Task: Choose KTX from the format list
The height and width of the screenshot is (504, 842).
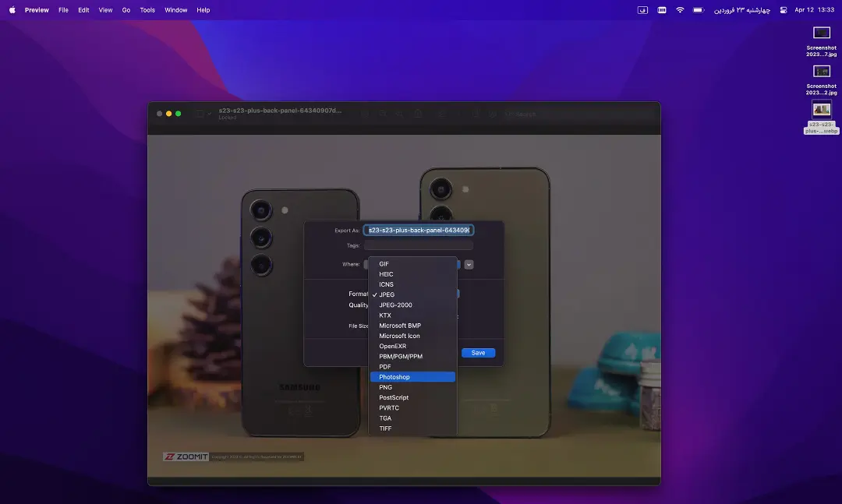Action: (x=412, y=315)
